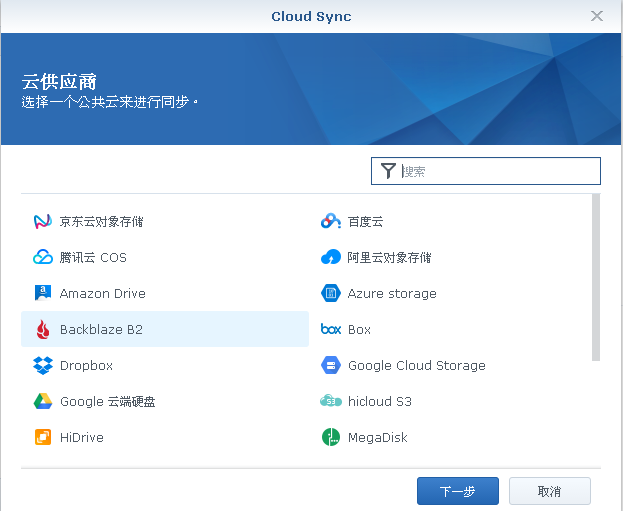Click the 百度云 provider icon

click(x=331, y=222)
